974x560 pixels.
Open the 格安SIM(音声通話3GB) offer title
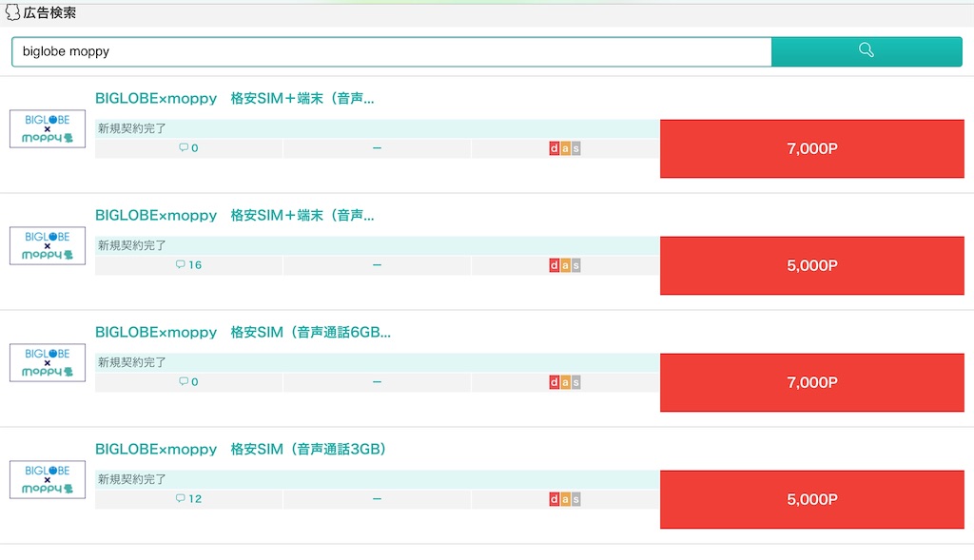(241, 449)
